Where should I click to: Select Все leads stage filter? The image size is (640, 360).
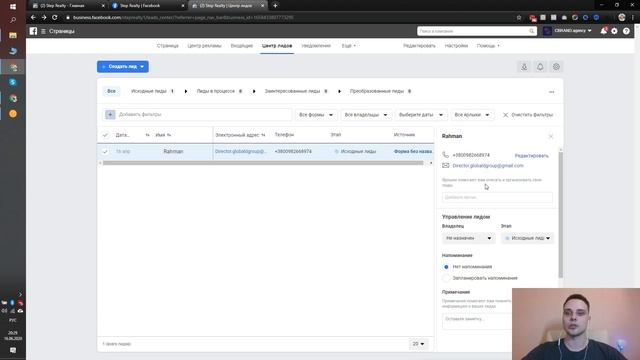point(111,91)
